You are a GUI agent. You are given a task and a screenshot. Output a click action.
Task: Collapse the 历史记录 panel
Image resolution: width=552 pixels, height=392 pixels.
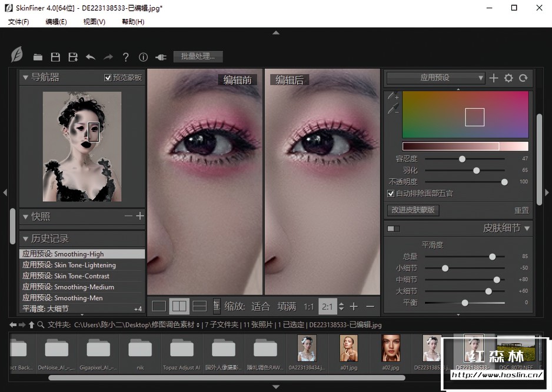pos(25,238)
